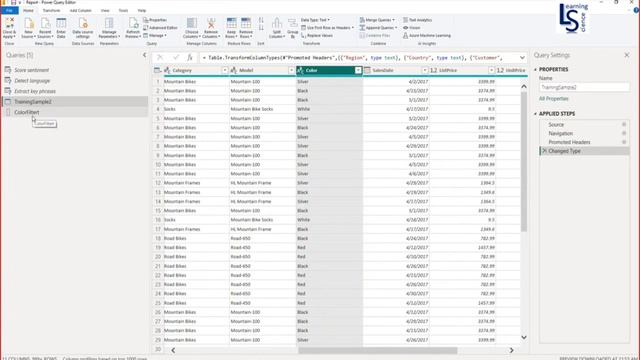Viewport: 640px width, 360px height.
Task: Cancel the formula with the X icon
Action: [160, 58]
